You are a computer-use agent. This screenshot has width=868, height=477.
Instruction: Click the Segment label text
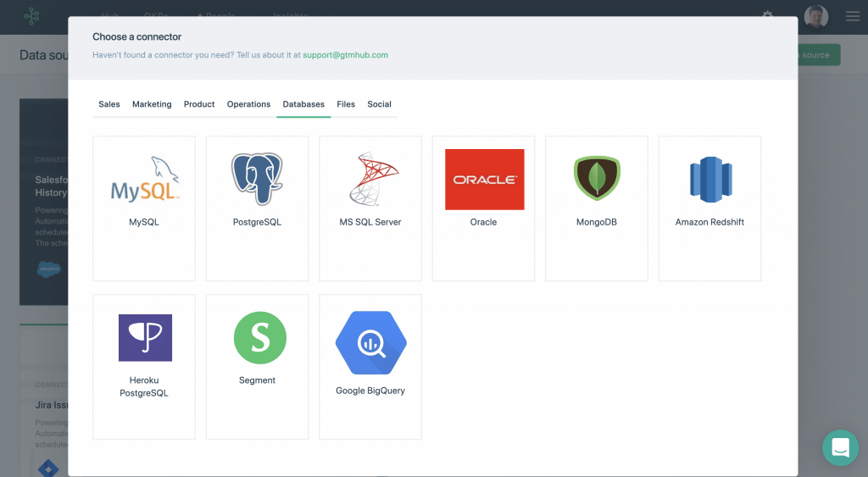pos(257,380)
